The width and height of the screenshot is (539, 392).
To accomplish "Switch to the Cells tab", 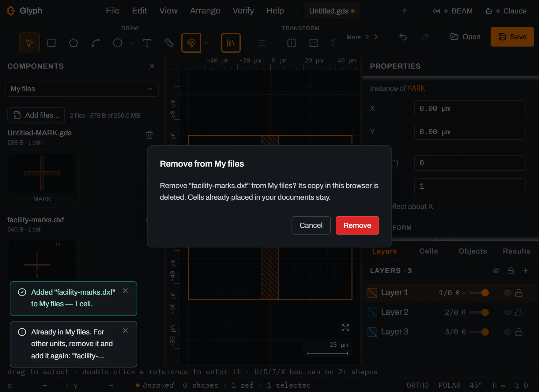I will (x=428, y=251).
